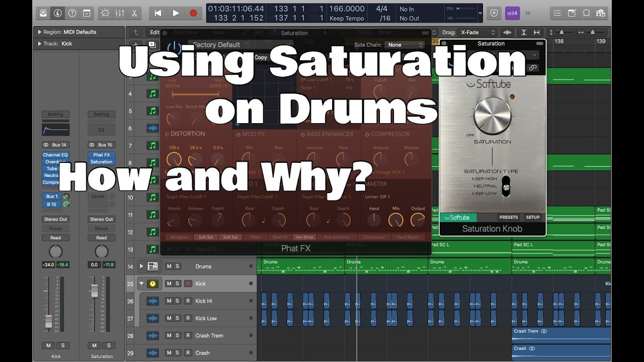Expand the Region: MIDI Defaults section

click(40, 32)
